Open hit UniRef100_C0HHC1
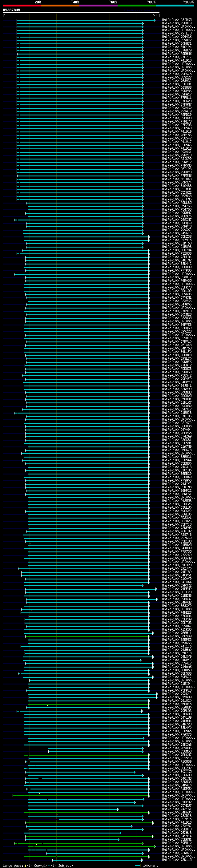The image size is (197, 868). 177,43
